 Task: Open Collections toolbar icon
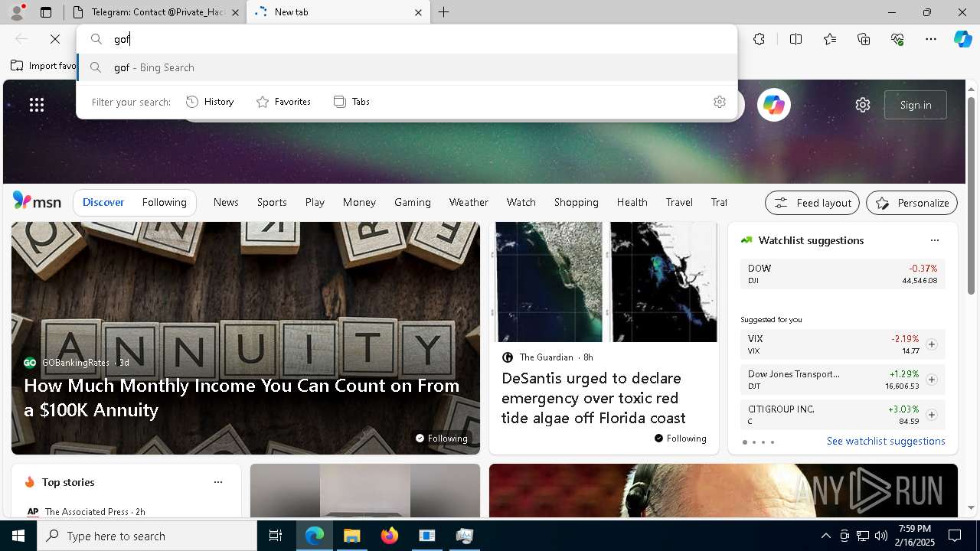tap(864, 39)
